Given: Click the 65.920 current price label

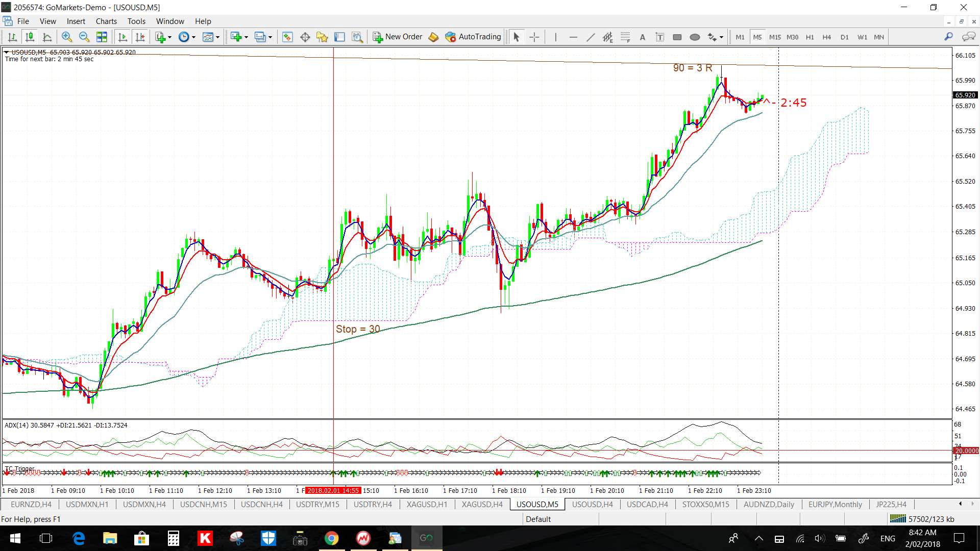Looking at the screenshot, I should pos(965,95).
